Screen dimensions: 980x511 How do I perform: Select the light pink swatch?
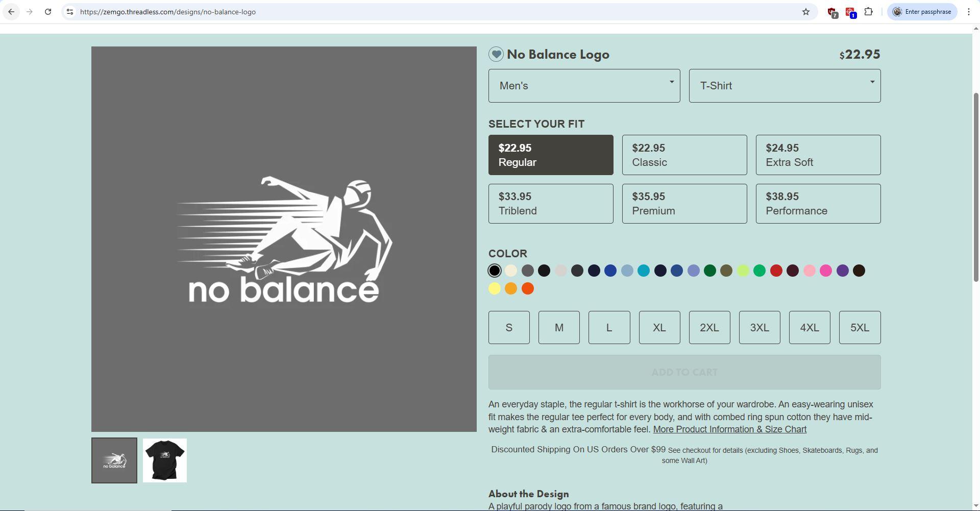[x=810, y=271]
